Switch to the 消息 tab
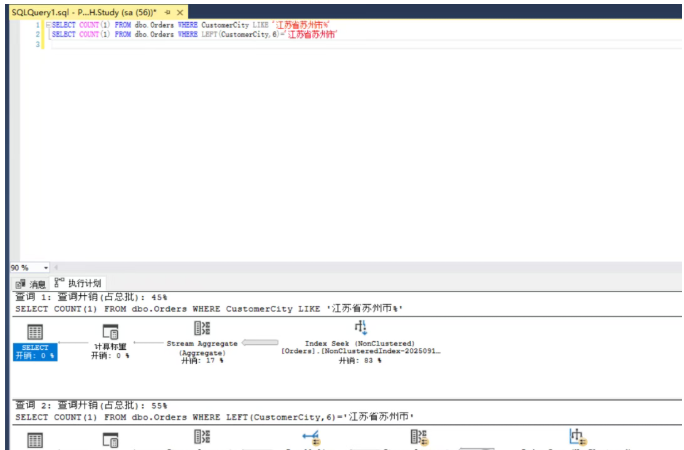 31,284
